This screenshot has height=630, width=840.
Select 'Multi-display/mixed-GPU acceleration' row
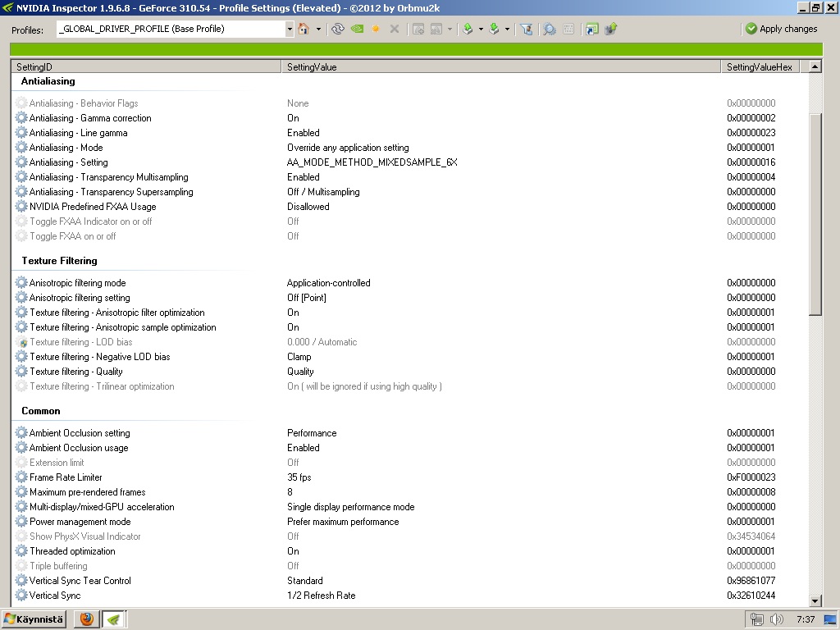tap(410, 507)
